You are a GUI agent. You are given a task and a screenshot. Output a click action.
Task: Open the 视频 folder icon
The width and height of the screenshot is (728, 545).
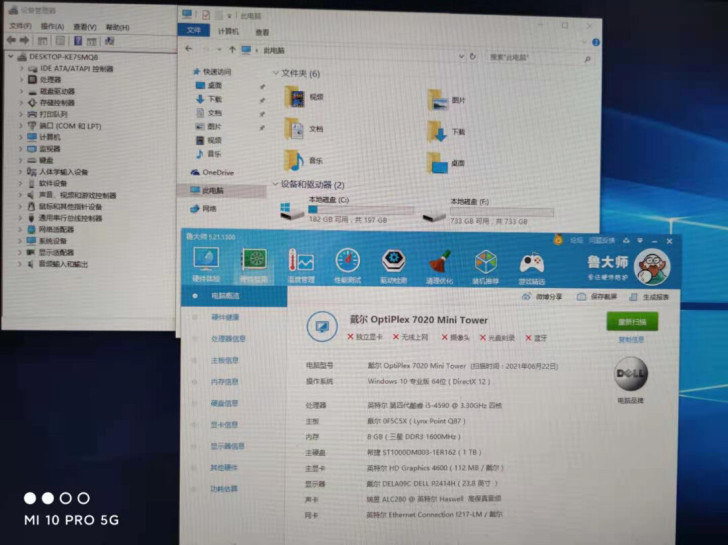[294, 97]
